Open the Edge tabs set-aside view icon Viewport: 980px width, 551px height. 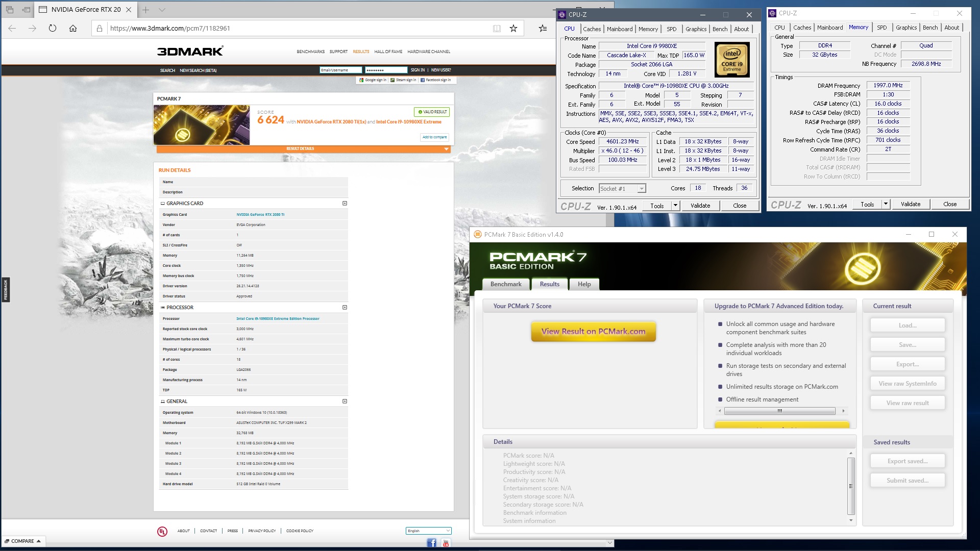[x=9, y=9]
